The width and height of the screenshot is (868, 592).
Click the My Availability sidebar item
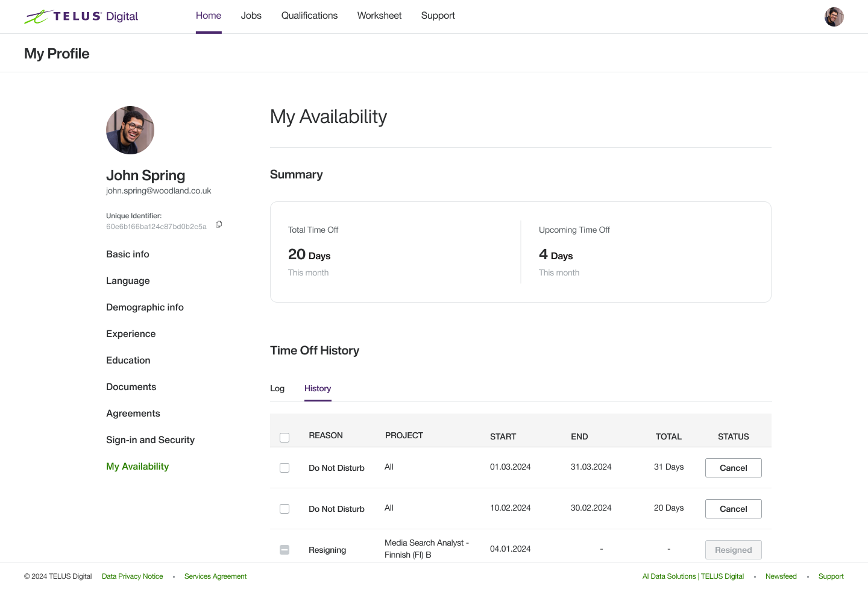[x=137, y=466]
